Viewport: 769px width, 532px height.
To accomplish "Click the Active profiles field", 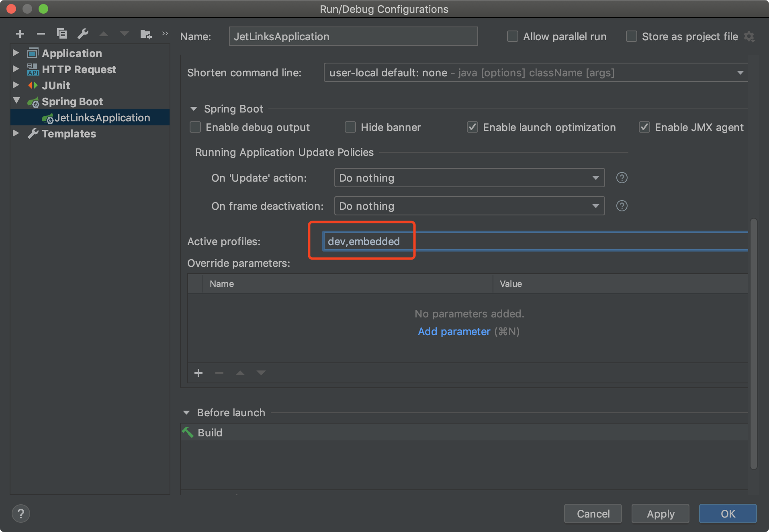I will pos(536,241).
